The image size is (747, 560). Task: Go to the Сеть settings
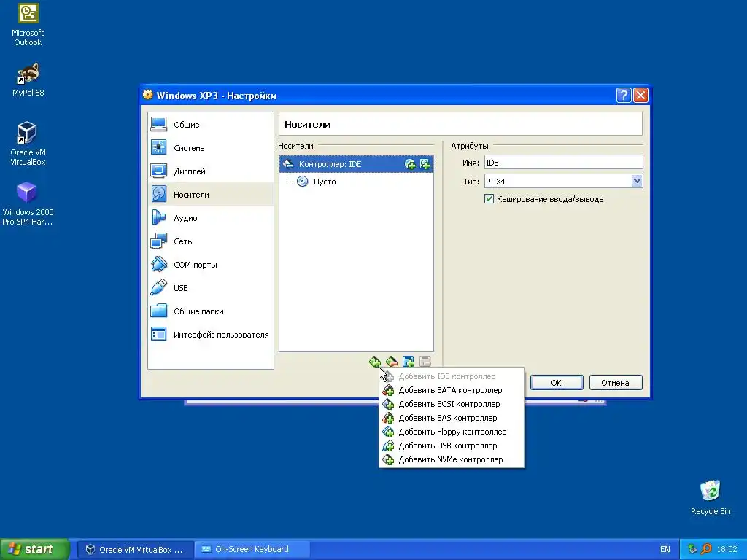tap(211, 241)
